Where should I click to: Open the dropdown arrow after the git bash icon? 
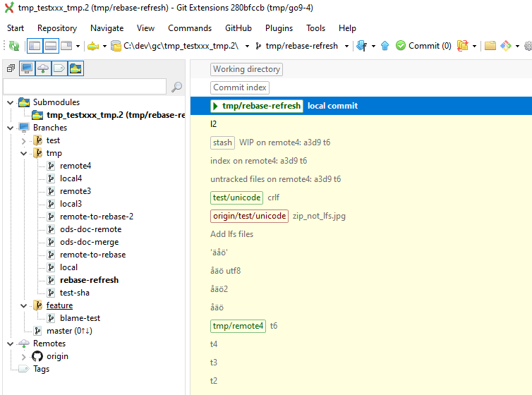(x=517, y=46)
